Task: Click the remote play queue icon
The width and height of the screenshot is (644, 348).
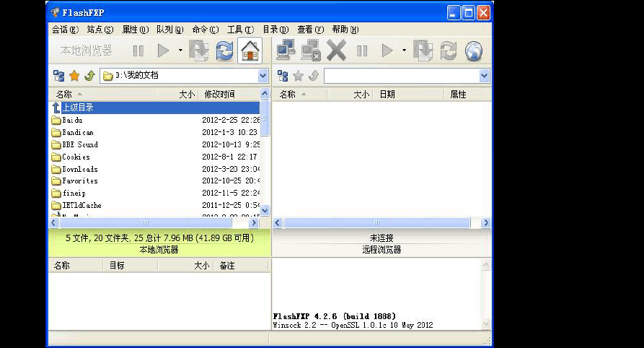Action: point(387,51)
